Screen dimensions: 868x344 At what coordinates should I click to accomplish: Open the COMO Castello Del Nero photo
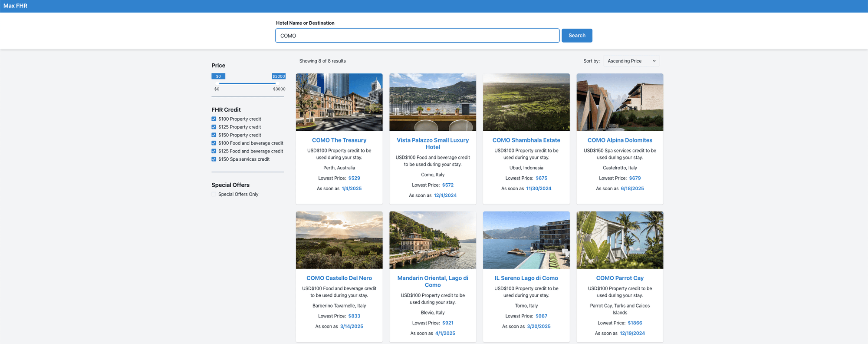pyautogui.click(x=339, y=240)
